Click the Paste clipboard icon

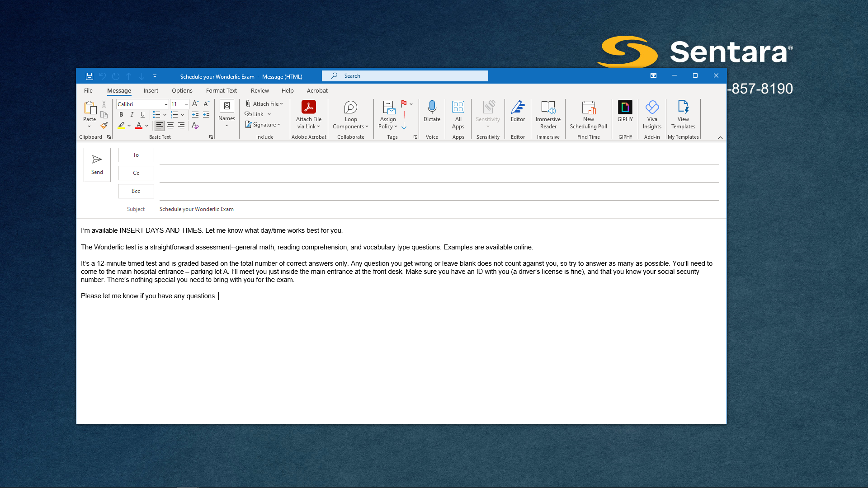[90, 108]
